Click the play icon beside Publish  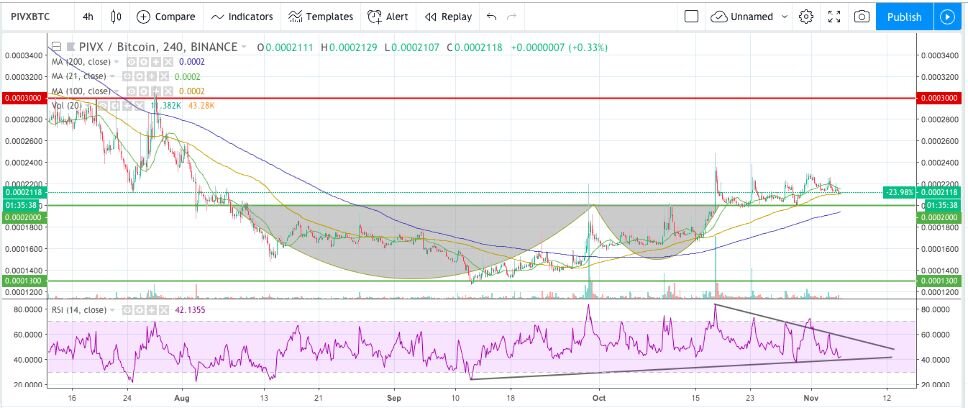(x=947, y=17)
